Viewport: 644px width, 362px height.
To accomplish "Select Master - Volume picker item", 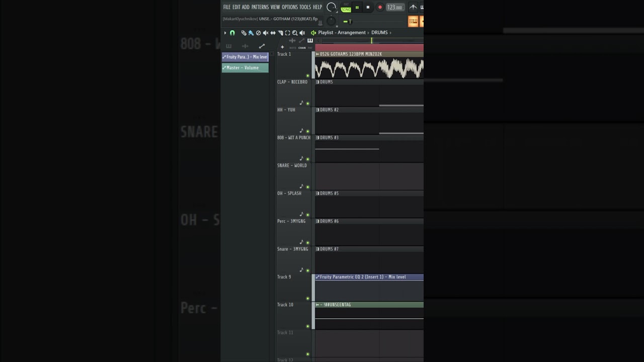I will [x=245, y=68].
